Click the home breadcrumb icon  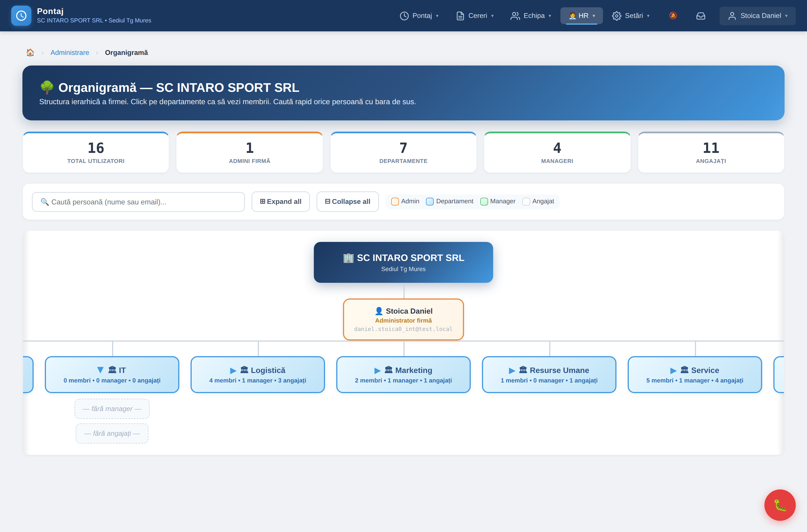point(30,53)
